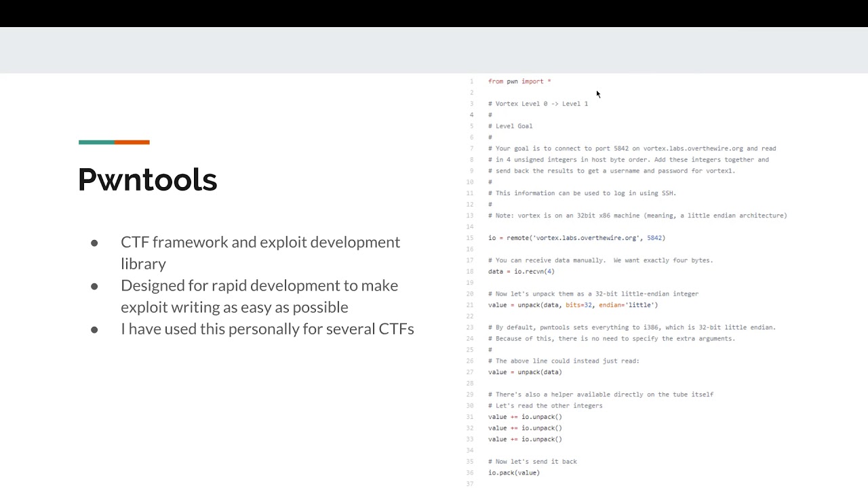Click comment '# Level Goal'
Screen dimensions: 868x488
[x=510, y=126]
